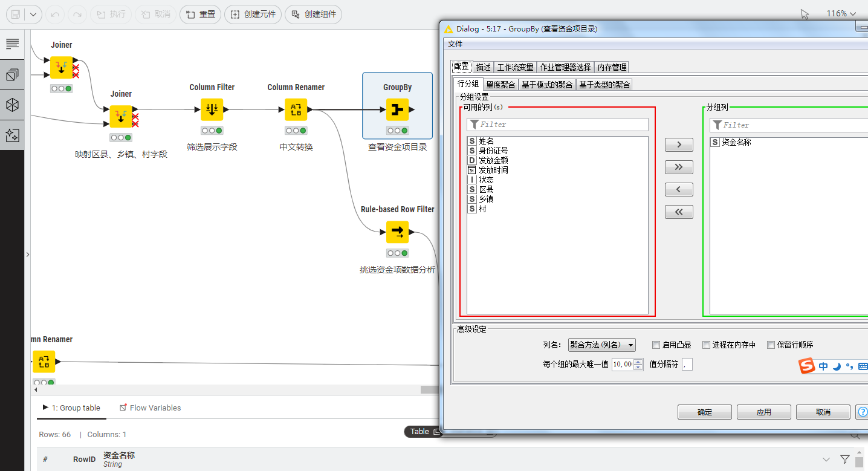868x471 pixels.
Task: Click the Column Filter node icon
Action: coord(212,109)
